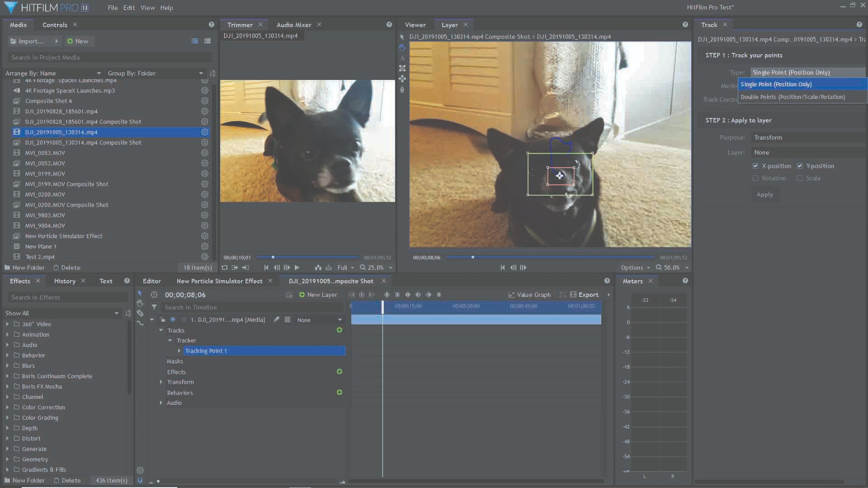
Task: Select the Text tool in the viewer toolbar
Action: [x=402, y=58]
